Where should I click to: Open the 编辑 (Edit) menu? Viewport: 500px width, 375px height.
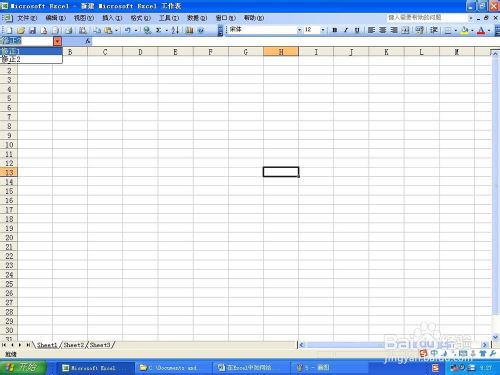coord(56,18)
